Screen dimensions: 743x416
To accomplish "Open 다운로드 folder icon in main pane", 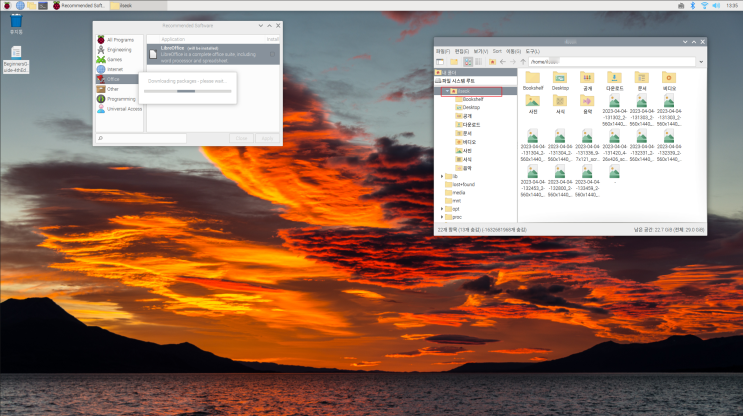I will (615, 81).
